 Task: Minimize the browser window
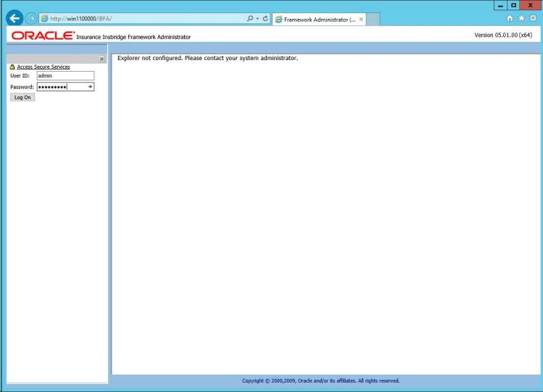click(500, 6)
